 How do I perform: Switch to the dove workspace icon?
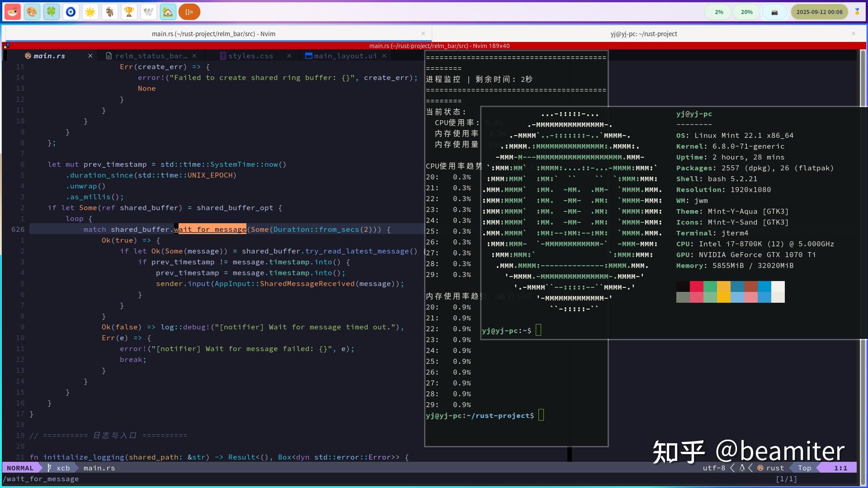[x=149, y=12]
